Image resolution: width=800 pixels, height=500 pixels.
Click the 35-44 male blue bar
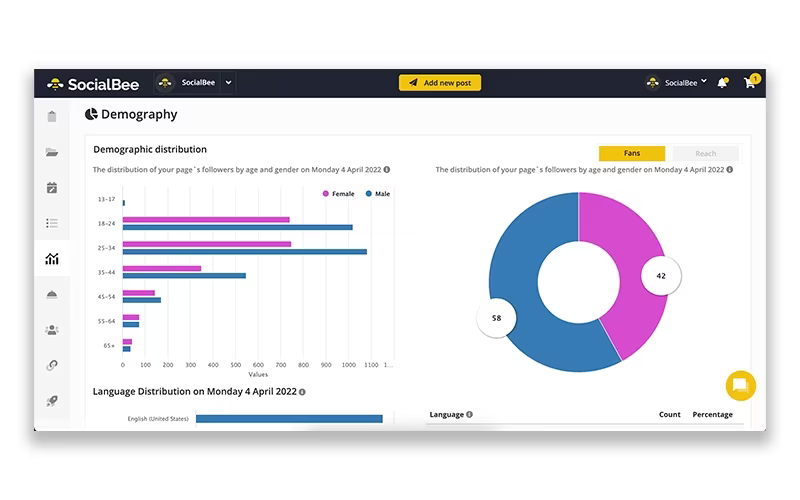pos(184,276)
